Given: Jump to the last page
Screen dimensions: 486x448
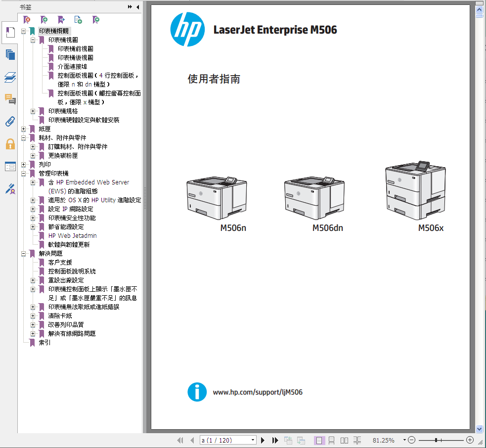Looking at the screenshot, I should click(275, 440).
